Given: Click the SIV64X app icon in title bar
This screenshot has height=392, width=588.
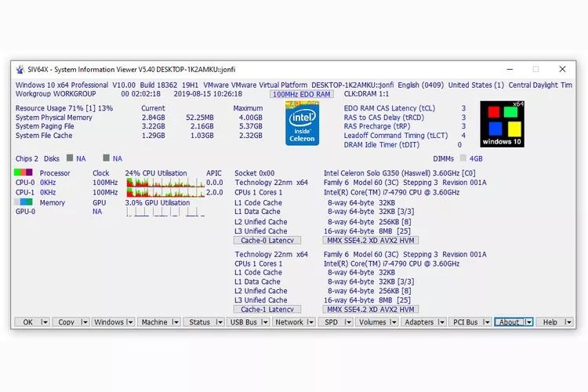Looking at the screenshot, I should [20, 69].
